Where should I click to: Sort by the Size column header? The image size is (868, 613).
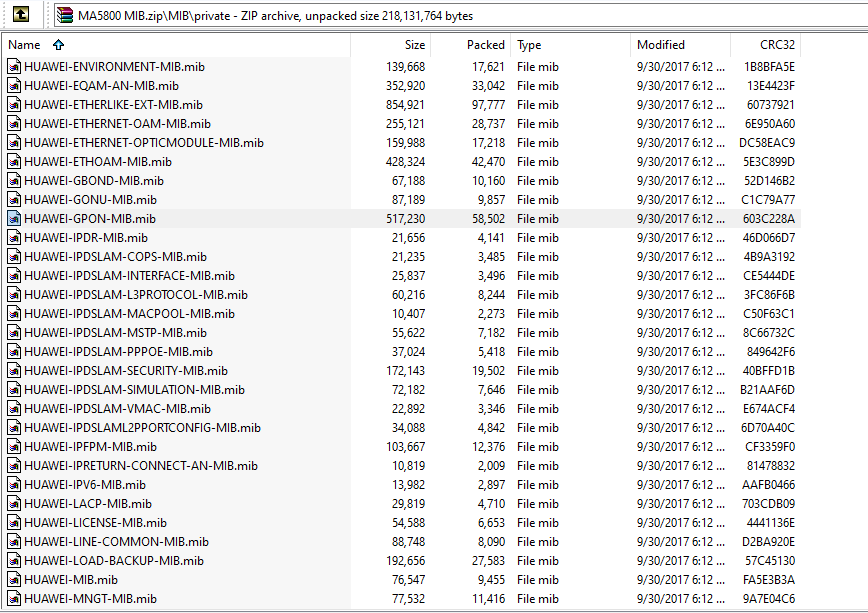tap(391, 45)
